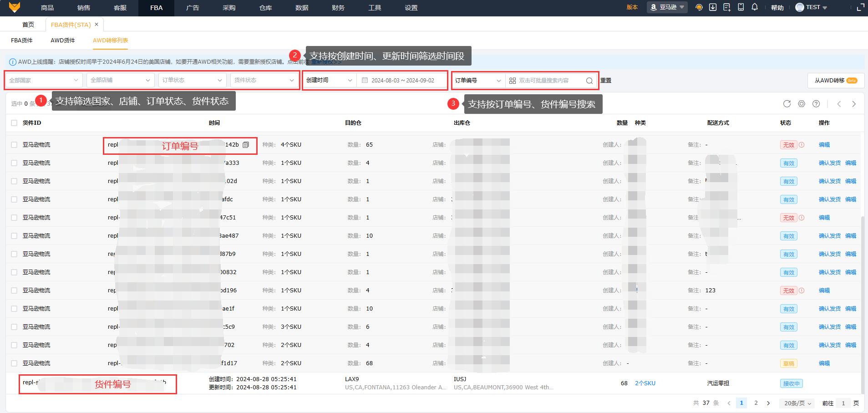The height and width of the screenshot is (413, 868).
Task: Click the info icon beside AWD上线提醒
Action: [x=13, y=62]
